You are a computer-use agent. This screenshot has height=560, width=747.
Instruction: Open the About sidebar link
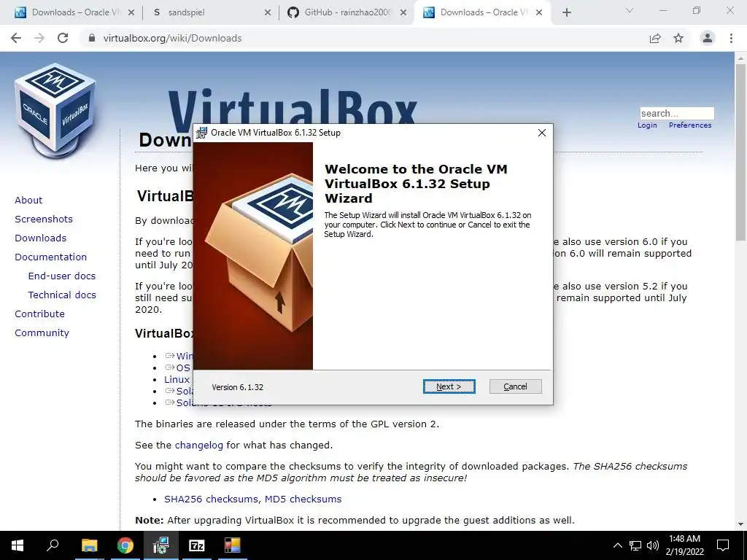(28, 200)
